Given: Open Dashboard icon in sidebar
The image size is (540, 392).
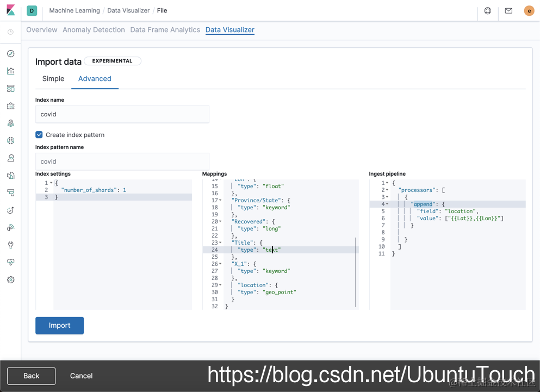Looking at the screenshot, I should point(11,88).
